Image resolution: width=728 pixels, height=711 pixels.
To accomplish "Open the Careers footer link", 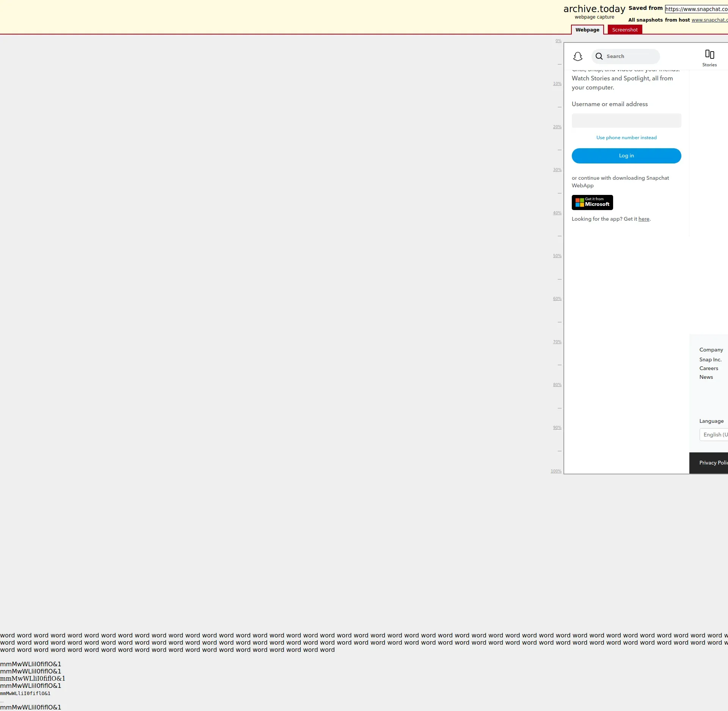I will click(708, 368).
